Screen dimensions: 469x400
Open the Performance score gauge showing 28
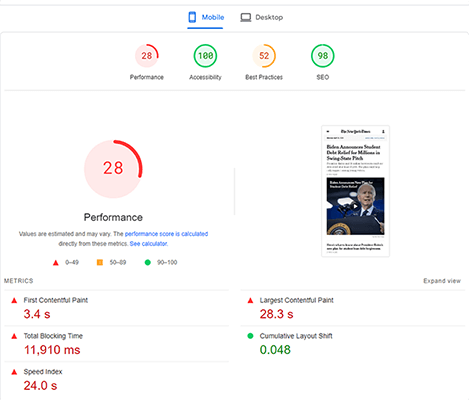[147, 56]
